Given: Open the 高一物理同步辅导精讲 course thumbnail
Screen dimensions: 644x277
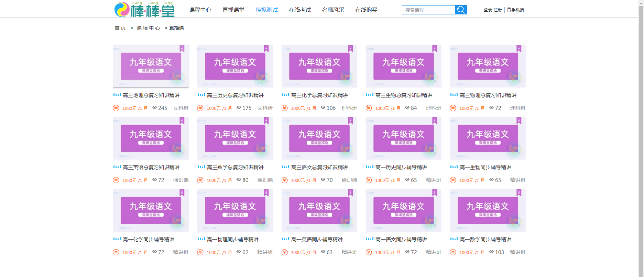Looking at the screenshot, I should pyautogui.click(x=235, y=210).
